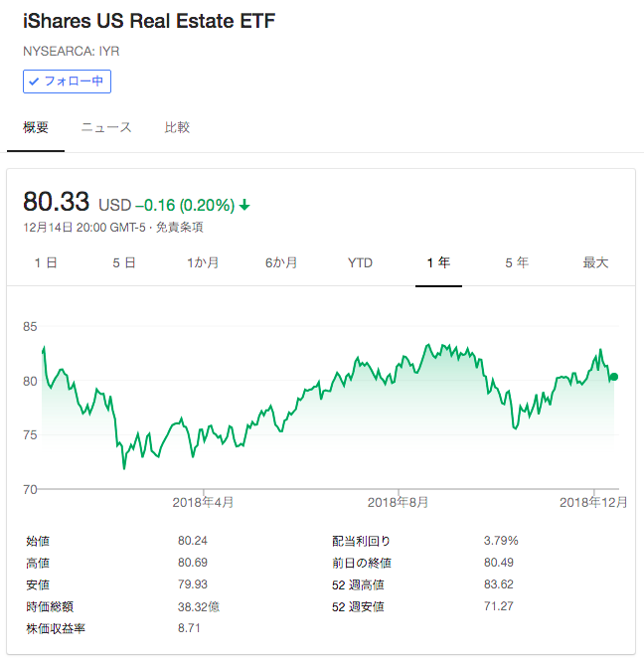This screenshot has width=644, height=664.
Task: Click the 配当利回り value 3.79%
Action: click(501, 541)
